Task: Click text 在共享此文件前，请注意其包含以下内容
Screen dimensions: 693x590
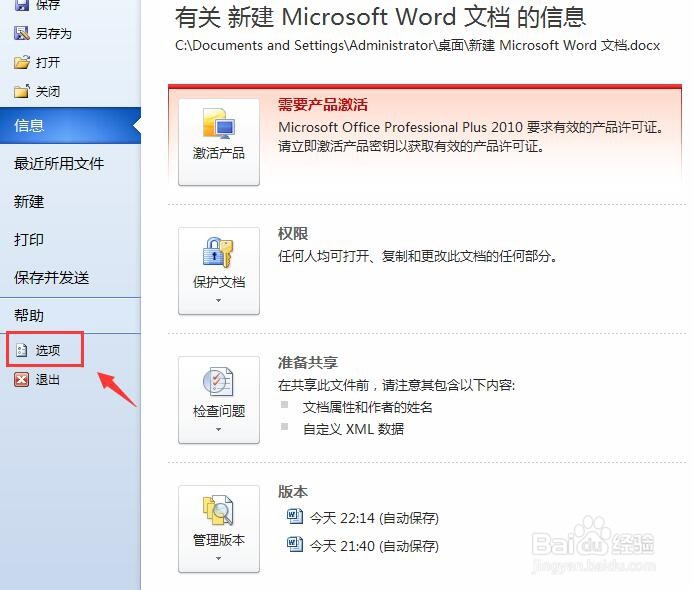Action: pyautogui.click(x=396, y=385)
